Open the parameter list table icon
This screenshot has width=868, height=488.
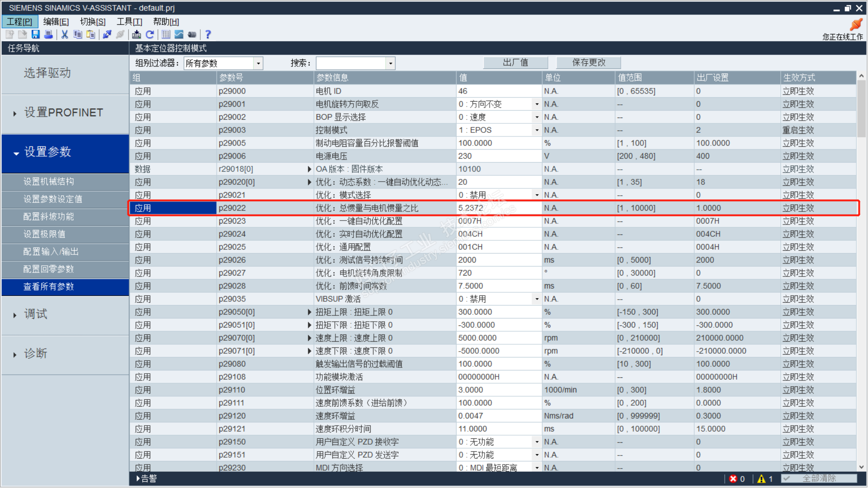pyautogui.click(x=166, y=34)
